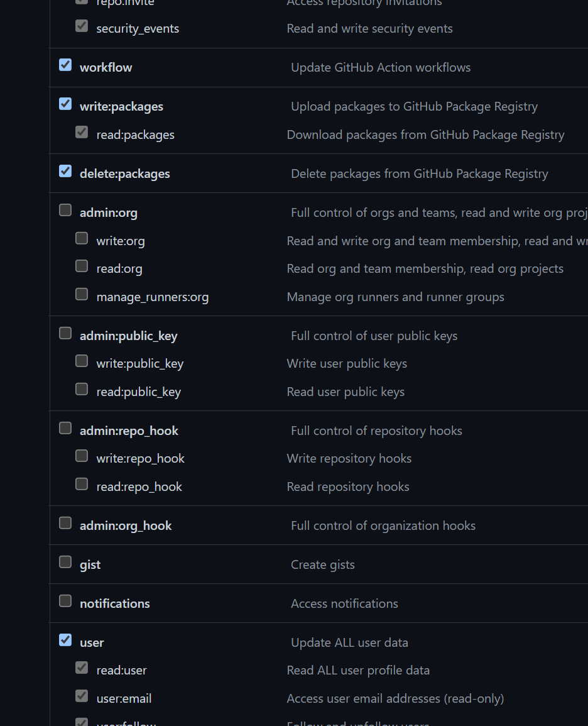This screenshot has width=588, height=726.
Task: Click the workflow scope label
Action: tap(106, 68)
